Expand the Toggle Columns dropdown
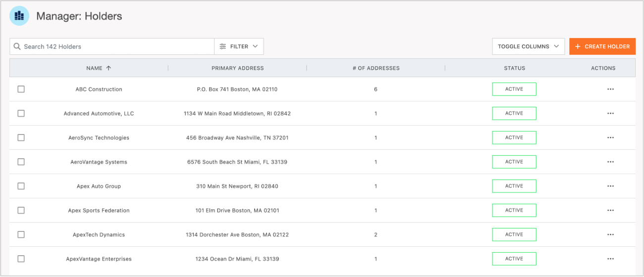The image size is (644, 277). 529,46
